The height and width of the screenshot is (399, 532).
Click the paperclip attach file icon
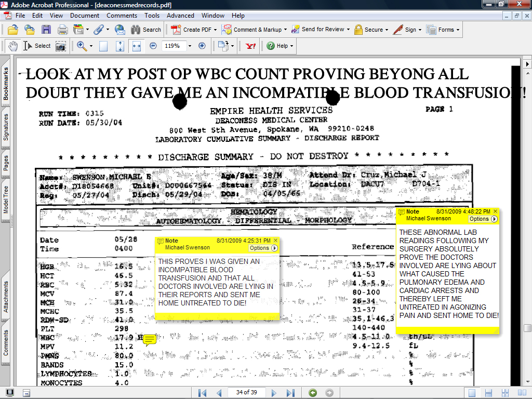98,30
